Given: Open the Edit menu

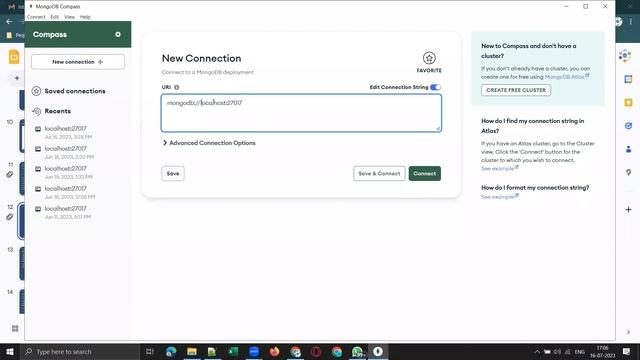Looking at the screenshot, I should [55, 17].
